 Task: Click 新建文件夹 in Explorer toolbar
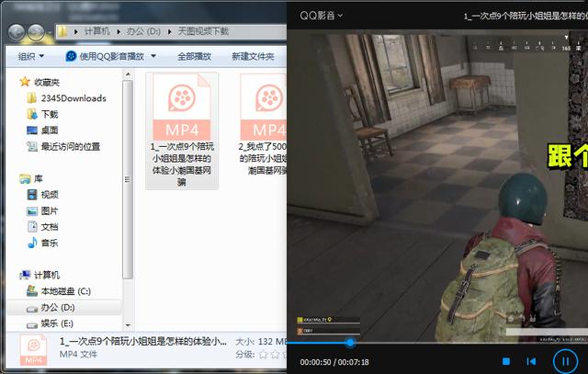tap(253, 56)
